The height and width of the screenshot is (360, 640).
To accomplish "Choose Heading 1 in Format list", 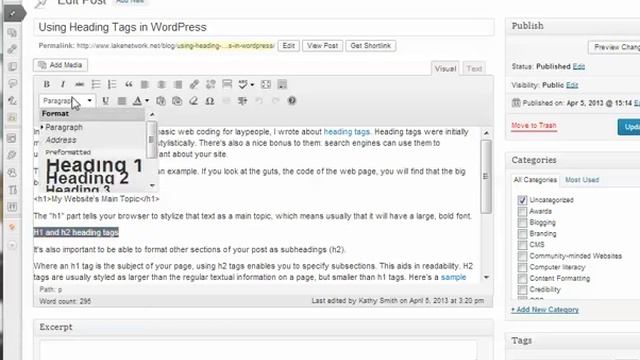I will coord(94,165).
